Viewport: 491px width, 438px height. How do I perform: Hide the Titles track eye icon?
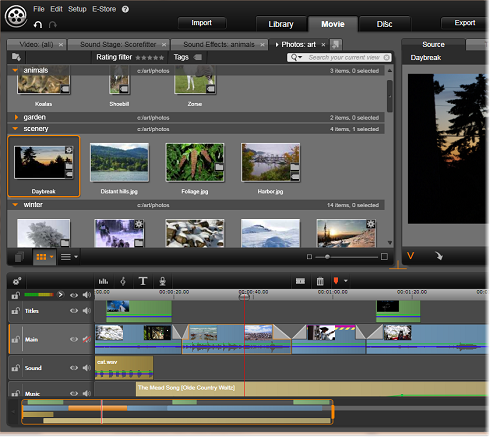click(x=74, y=311)
